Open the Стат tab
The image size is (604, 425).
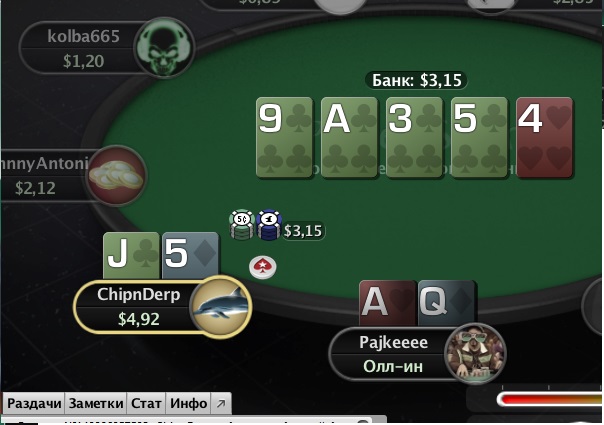click(146, 403)
